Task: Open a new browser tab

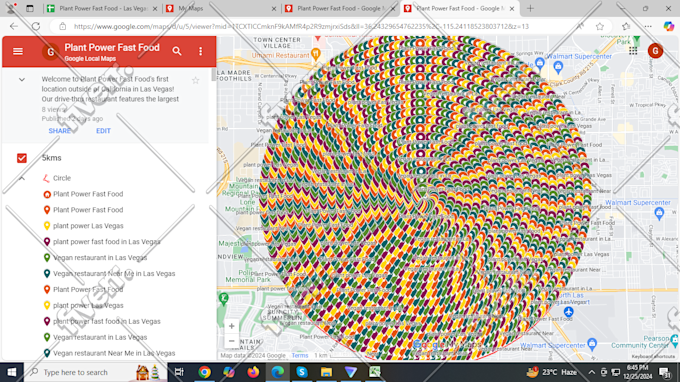Action: 530,8
